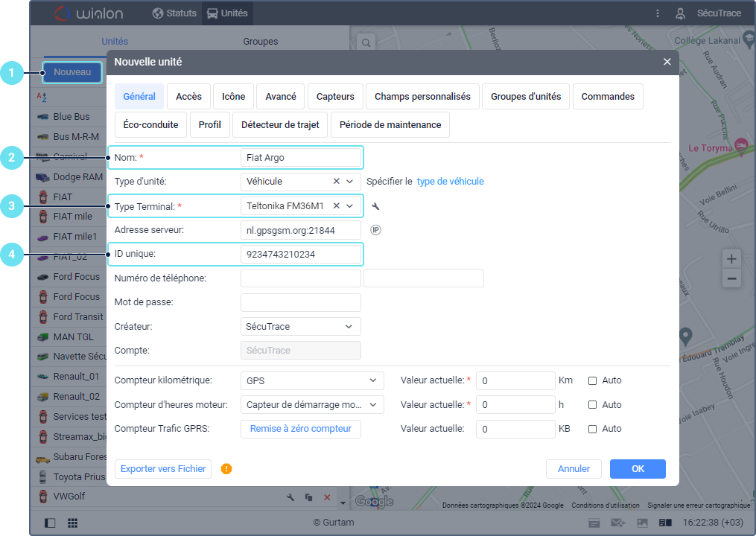Screen dimensions: 756x536
Task: Enable Auto for Compteur kilométrique
Action: [x=593, y=381]
